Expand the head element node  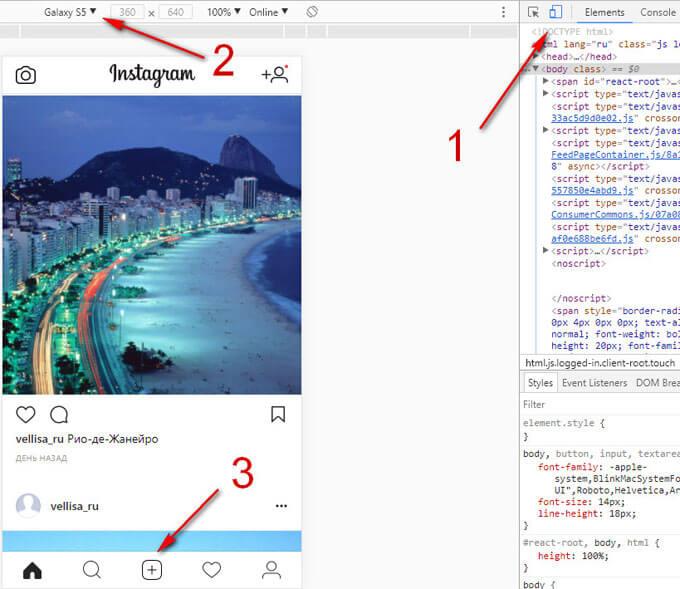tap(536, 56)
